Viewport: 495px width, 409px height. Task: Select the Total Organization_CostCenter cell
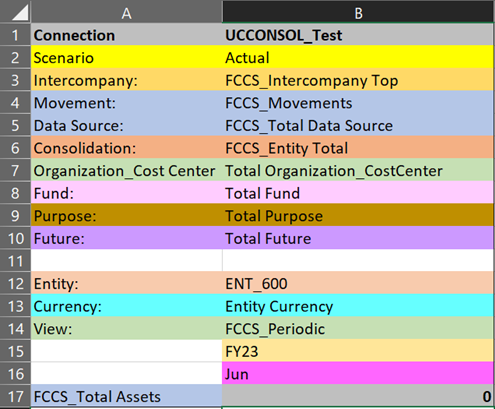pyautogui.click(x=358, y=170)
